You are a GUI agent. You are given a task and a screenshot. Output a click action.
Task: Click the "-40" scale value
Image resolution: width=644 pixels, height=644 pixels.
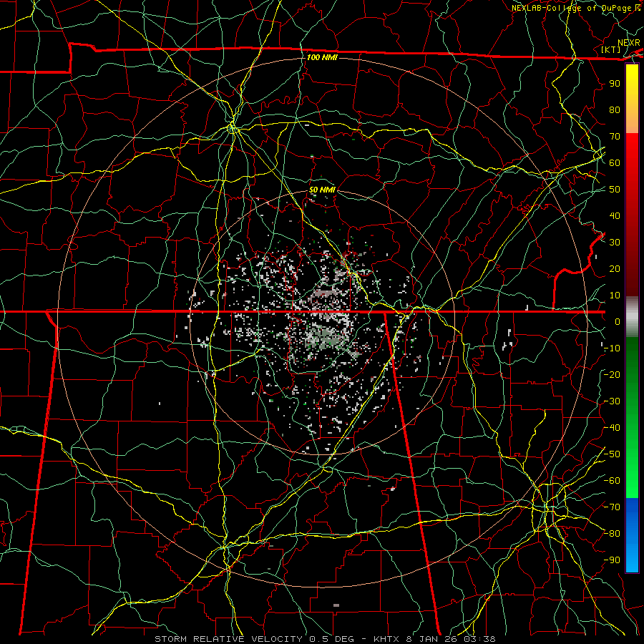pos(612,428)
